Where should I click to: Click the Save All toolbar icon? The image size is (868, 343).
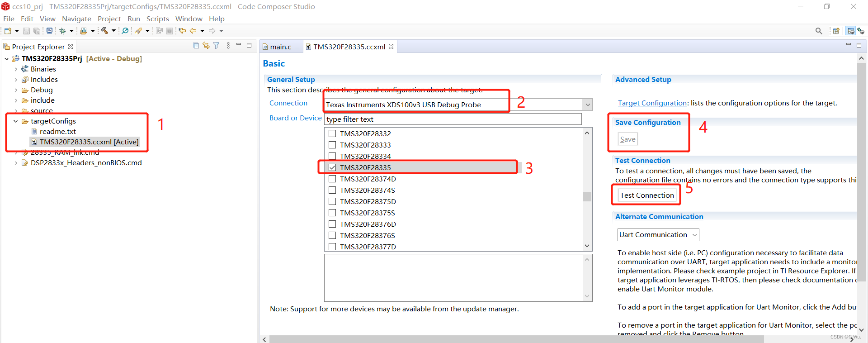pos(37,31)
